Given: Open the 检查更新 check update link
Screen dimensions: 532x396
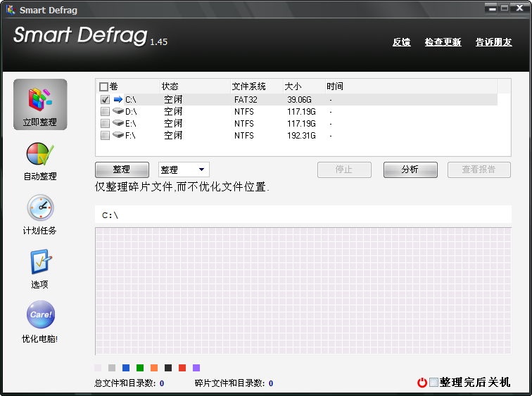Looking at the screenshot, I should (x=443, y=42).
